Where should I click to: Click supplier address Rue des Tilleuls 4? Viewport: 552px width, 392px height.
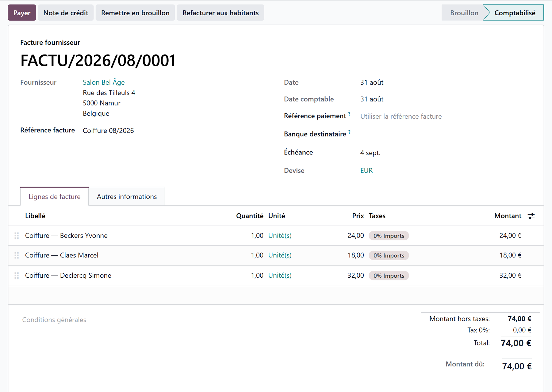coord(109,93)
